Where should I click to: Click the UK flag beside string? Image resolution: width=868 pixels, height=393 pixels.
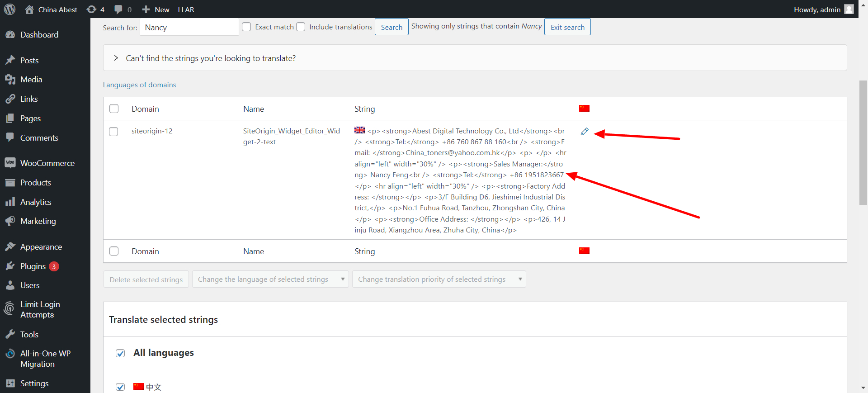click(x=359, y=130)
